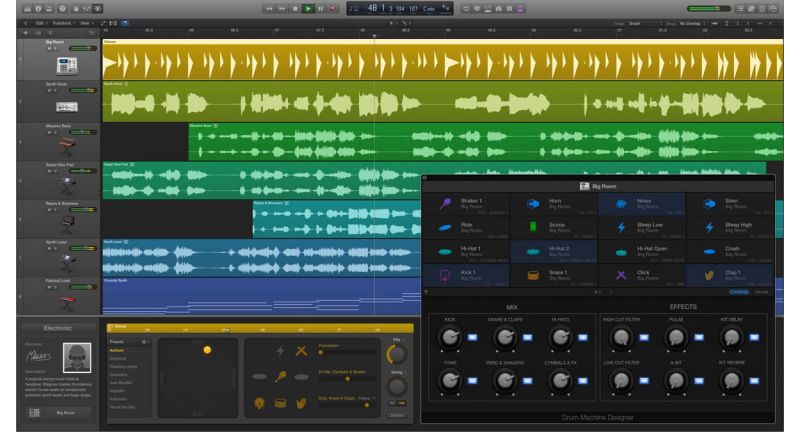This screenshot has height=432, width=800.
Task: Open the Electronic genre dropdown in Library
Action: [x=58, y=328]
